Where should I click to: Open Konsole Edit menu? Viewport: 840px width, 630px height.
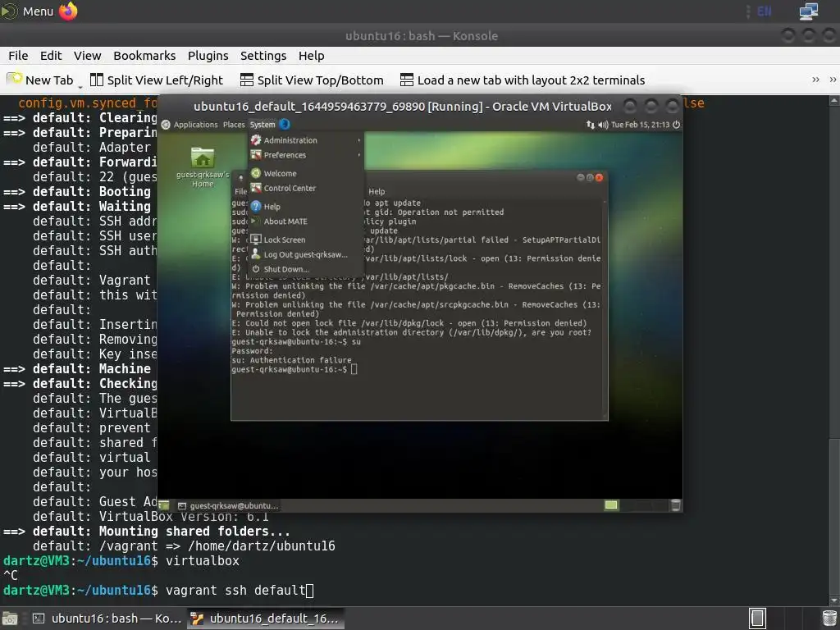pos(51,56)
